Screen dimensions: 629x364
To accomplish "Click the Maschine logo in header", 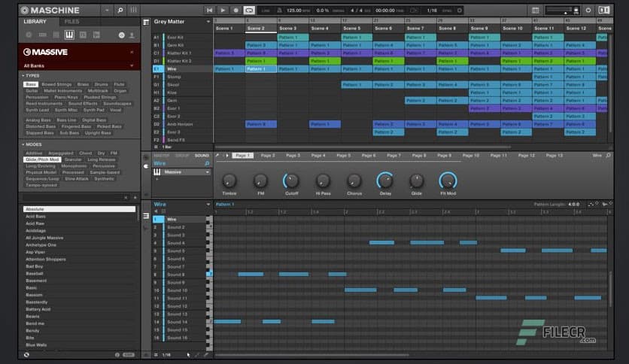I will (50, 11).
